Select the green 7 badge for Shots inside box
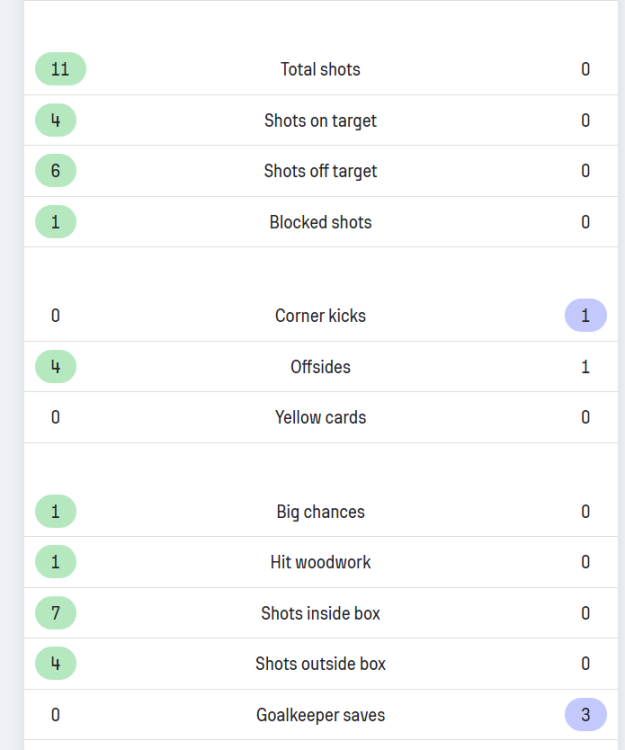Screen dimensions: 625x750 tap(56, 613)
